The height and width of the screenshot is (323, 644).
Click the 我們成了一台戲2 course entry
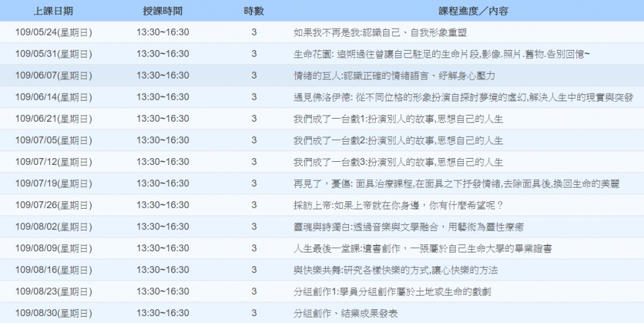coord(398,141)
